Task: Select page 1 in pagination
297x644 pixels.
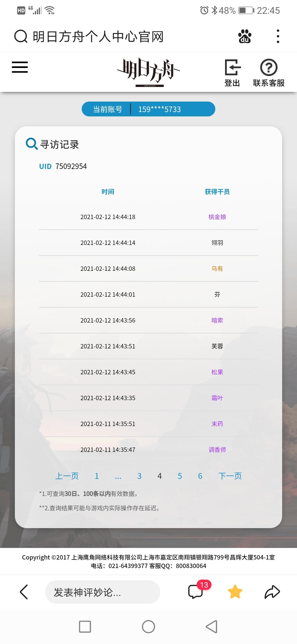Action: (97, 476)
